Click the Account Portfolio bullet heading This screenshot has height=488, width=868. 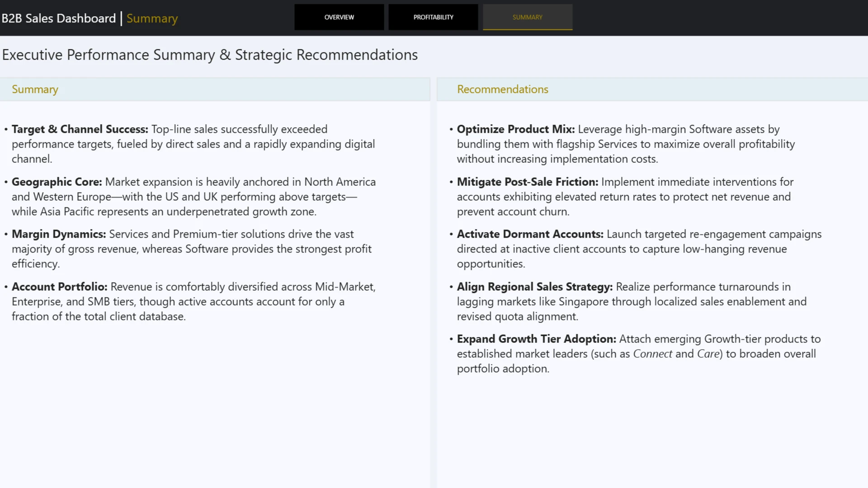coord(60,287)
